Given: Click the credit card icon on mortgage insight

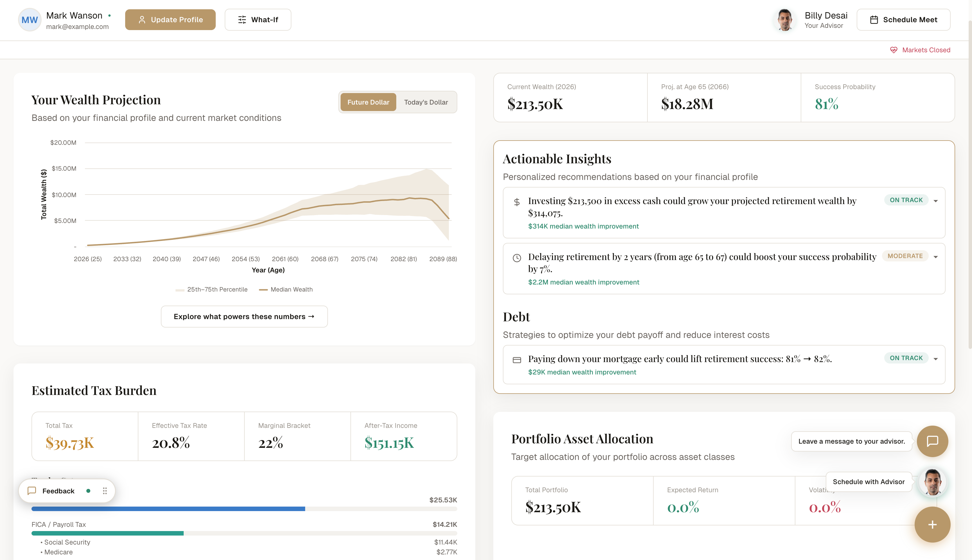Looking at the screenshot, I should click(517, 360).
